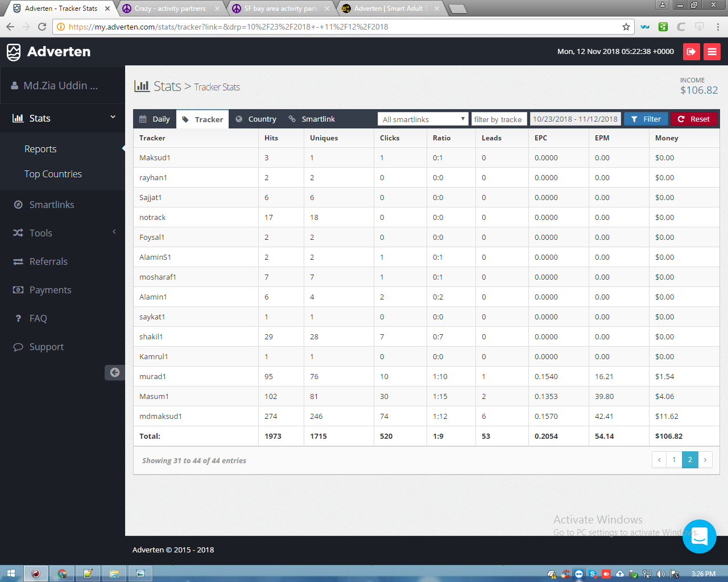Viewport: 728px width, 582px height.
Task: Click the $11.62 money value
Action: [667, 416]
